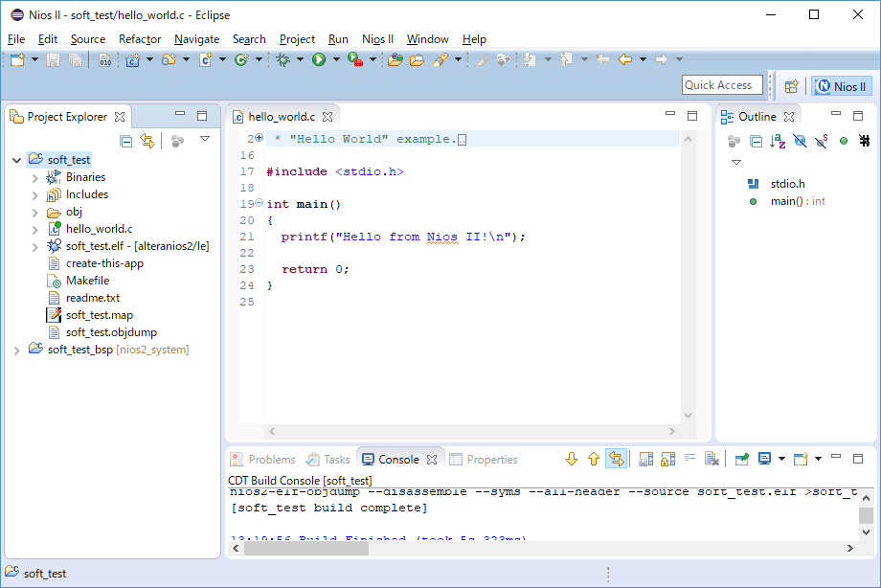
Task: Toggle Link with Editor in Project Explorer
Action: pyautogui.click(x=147, y=141)
